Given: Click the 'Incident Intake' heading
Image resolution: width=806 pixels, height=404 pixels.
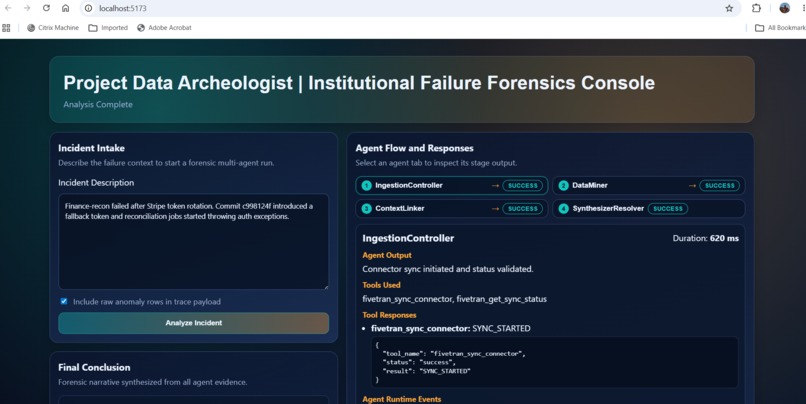Looking at the screenshot, I should (x=91, y=148).
